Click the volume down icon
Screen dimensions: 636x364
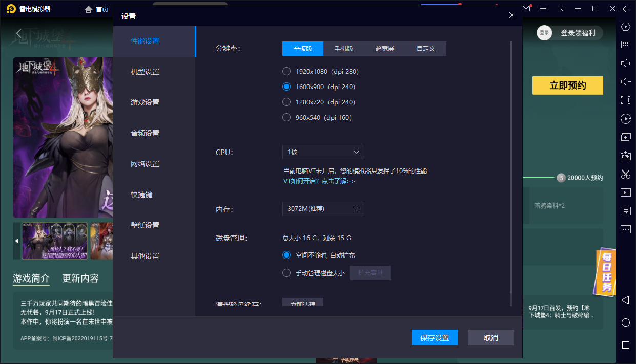coord(625,81)
